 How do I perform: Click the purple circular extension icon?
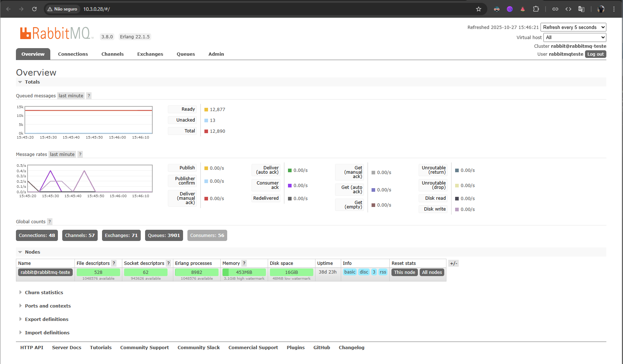point(510,9)
